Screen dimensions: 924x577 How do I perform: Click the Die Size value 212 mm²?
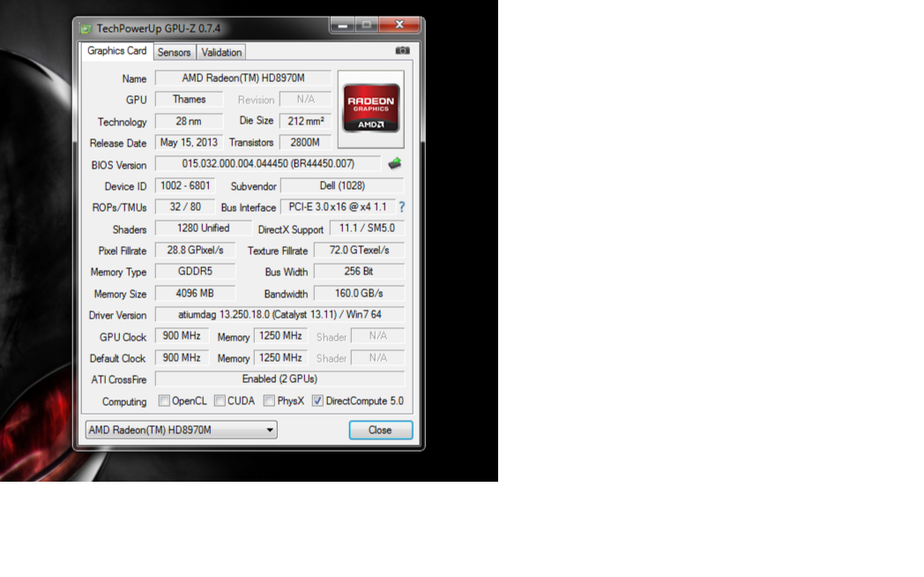point(305,121)
